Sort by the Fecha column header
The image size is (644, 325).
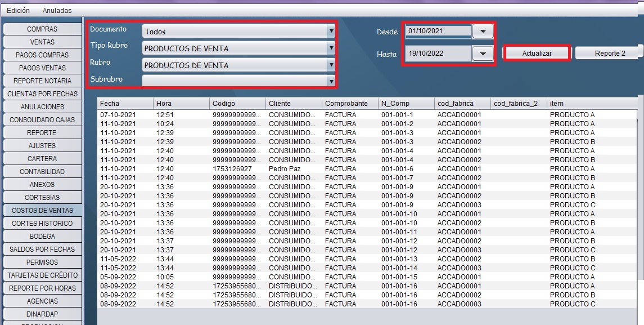pos(125,103)
